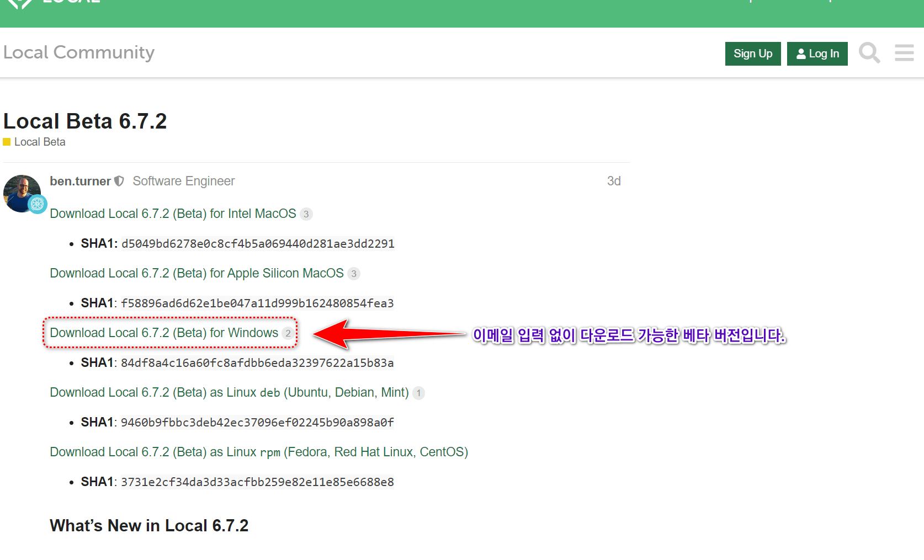The image size is (924, 560).
Task: Open the Local Beta category page
Action: coord(40,142)
